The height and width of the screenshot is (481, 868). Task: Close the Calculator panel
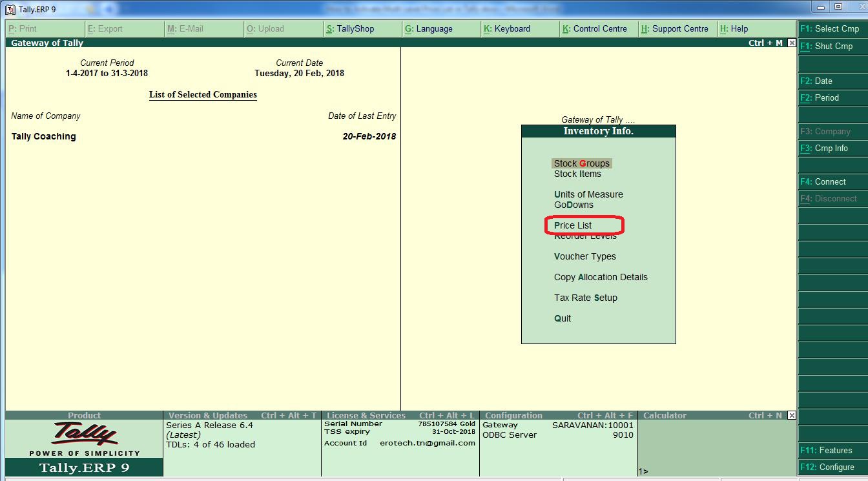pos(792,415)
